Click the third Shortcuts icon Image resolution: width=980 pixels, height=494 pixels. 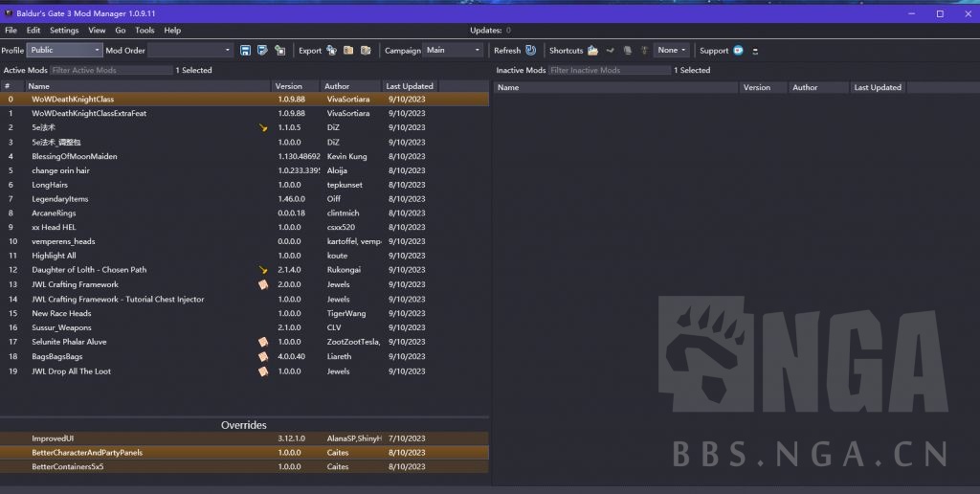click(628, 50)
